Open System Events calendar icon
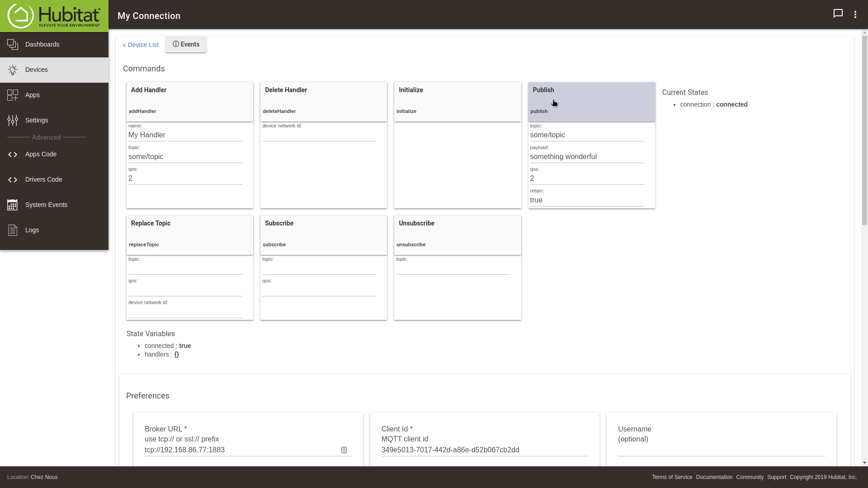Image resolution: width=868 pixels, height=488 pixels. 13,205
